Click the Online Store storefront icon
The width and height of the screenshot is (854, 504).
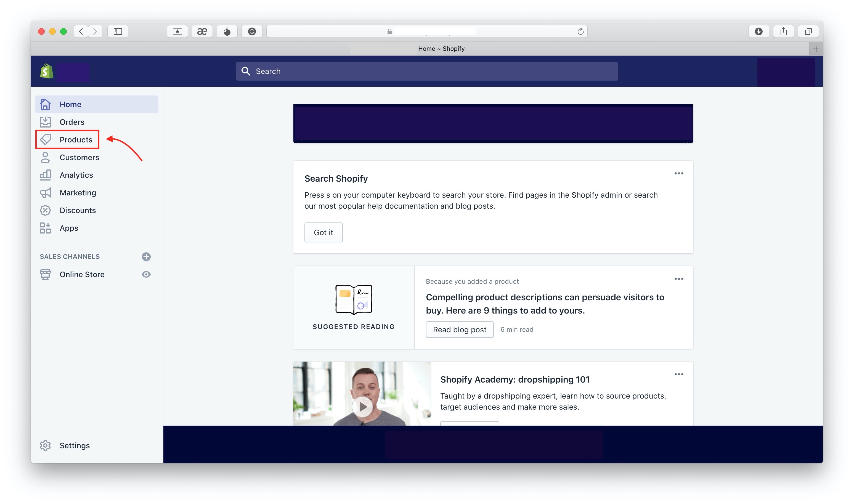click(x=45, y=274)
